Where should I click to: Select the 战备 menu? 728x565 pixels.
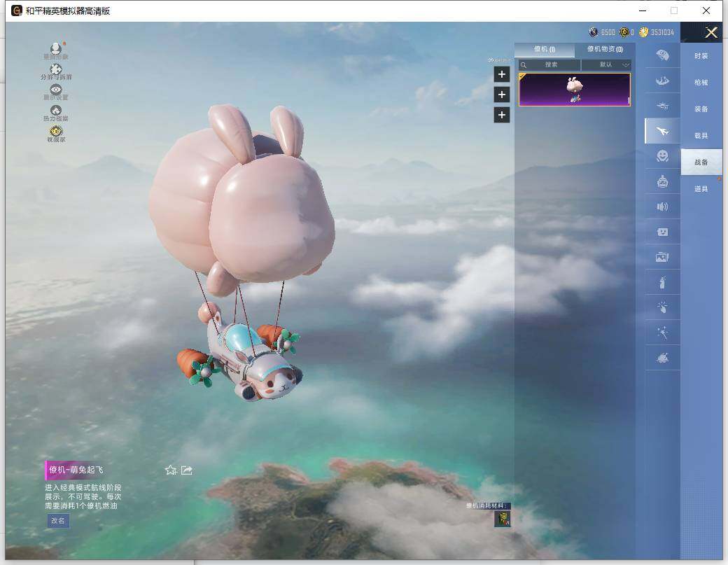pos(701,162)
